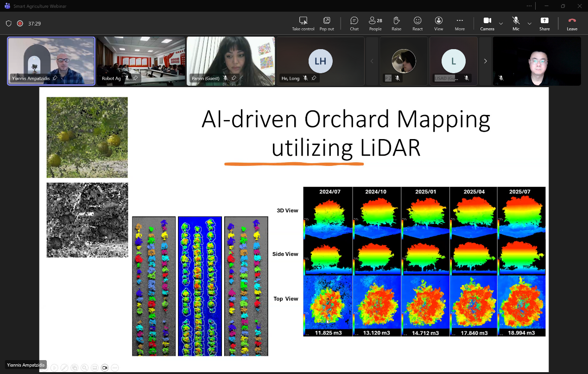Image resolution: width=588 pixels, height=374 pixels.
Task: Pop out the shared content
Action: [x=327, y=23]
